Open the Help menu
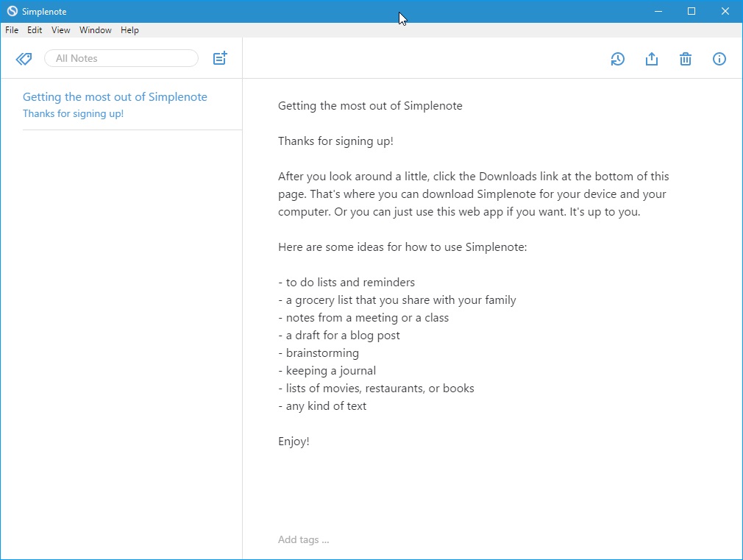Image resolution: width=743 pixels, height=560 pixels. 129,30
